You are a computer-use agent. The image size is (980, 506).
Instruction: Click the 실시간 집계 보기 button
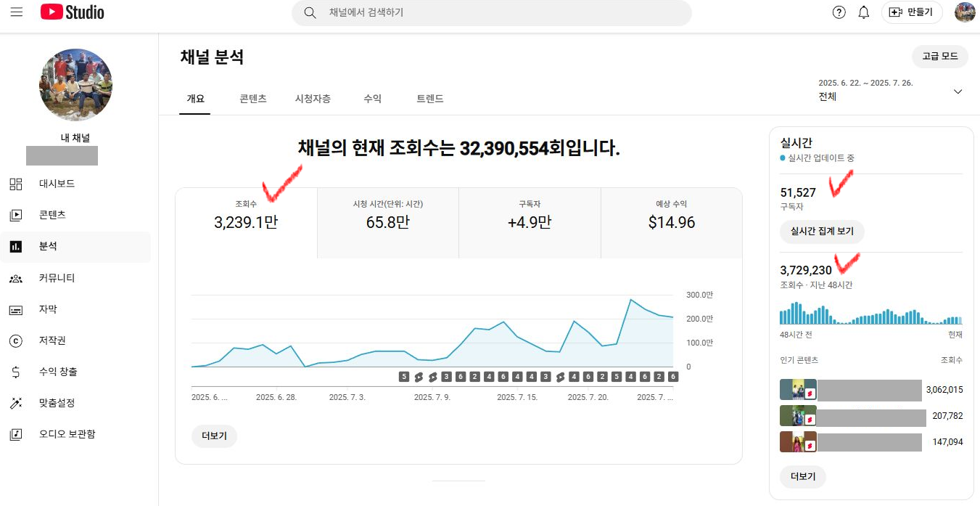pos(822,232)
